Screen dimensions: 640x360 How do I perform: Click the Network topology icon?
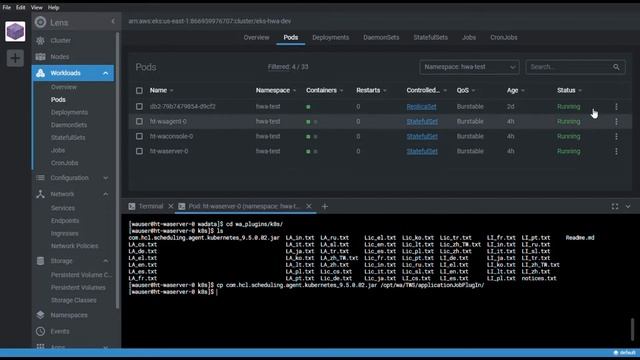click(x=40, y=194)
